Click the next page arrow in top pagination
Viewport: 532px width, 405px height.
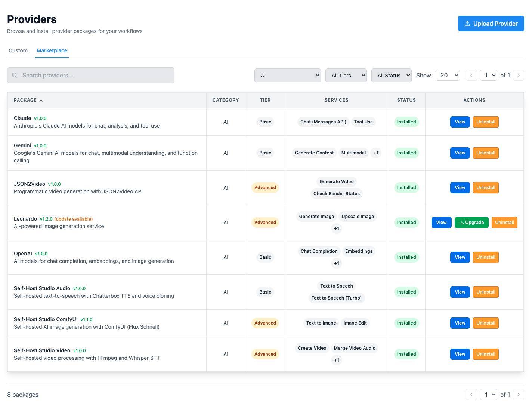(519, 75)
